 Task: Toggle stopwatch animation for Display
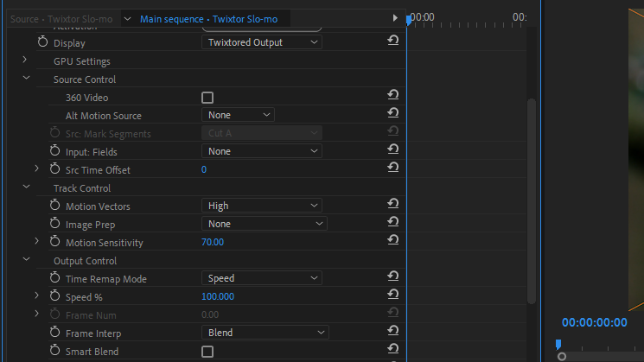tap(42, 41)
